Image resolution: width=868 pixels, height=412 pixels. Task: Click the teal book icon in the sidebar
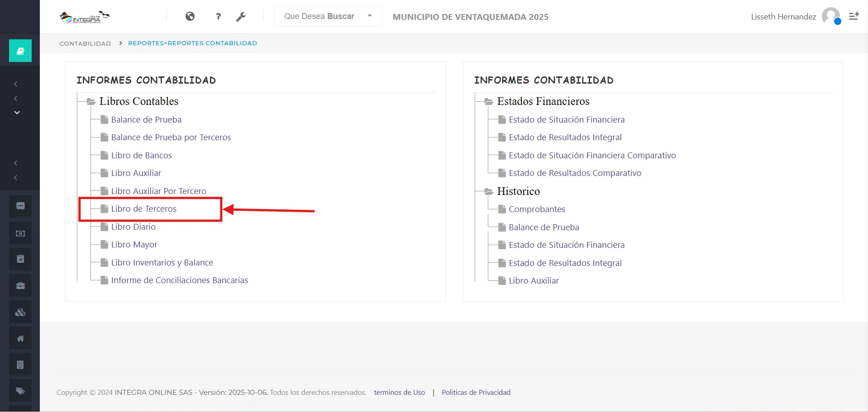20,51
